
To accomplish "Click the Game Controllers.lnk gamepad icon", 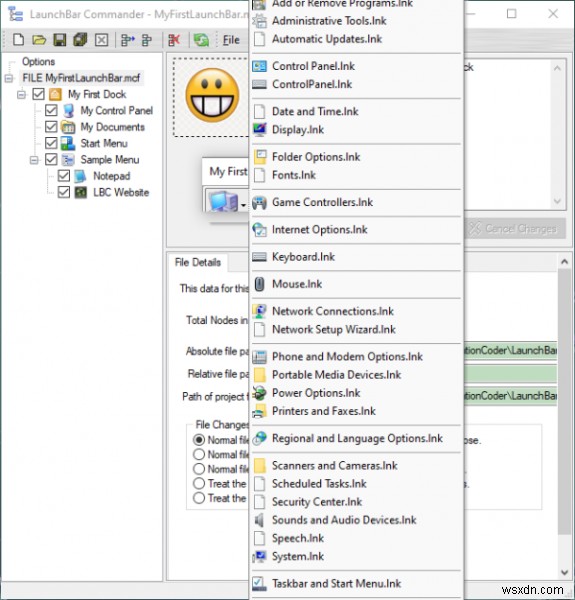I will click(x=259, y=202).
